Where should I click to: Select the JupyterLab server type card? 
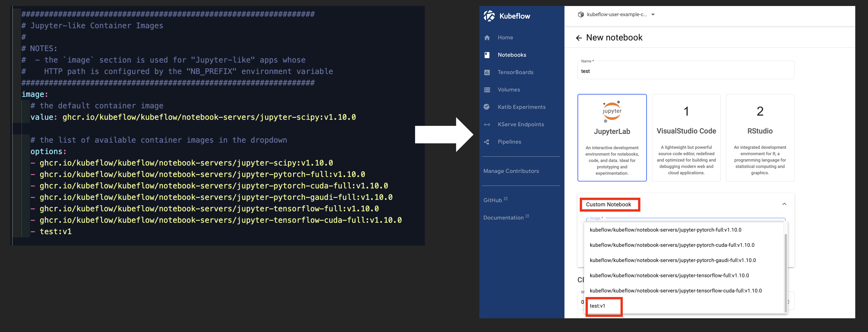pyautogui.click(x=612, y=138)
